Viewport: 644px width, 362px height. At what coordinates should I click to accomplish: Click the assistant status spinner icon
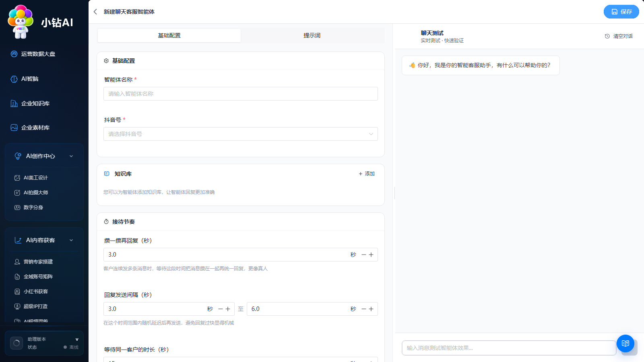(x=17, y=343)
